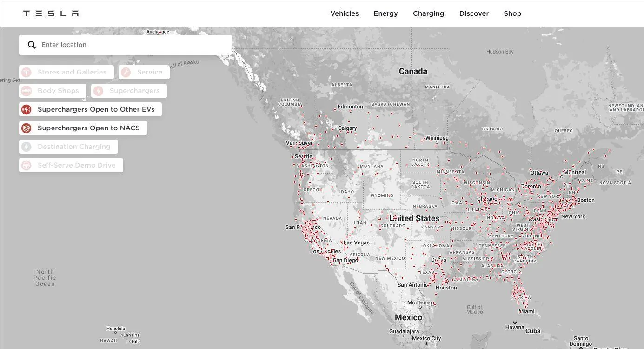Click the Las Vegas city label
Image resolution: width=644 pixels, height=349 pixels.
pos(357,242)
